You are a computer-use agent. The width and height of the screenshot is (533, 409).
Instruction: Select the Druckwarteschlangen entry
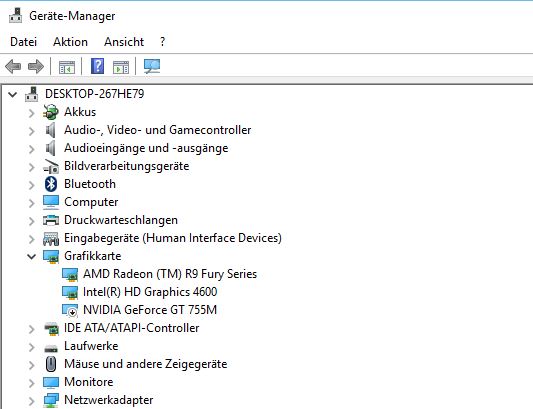(x=121, y=220)
